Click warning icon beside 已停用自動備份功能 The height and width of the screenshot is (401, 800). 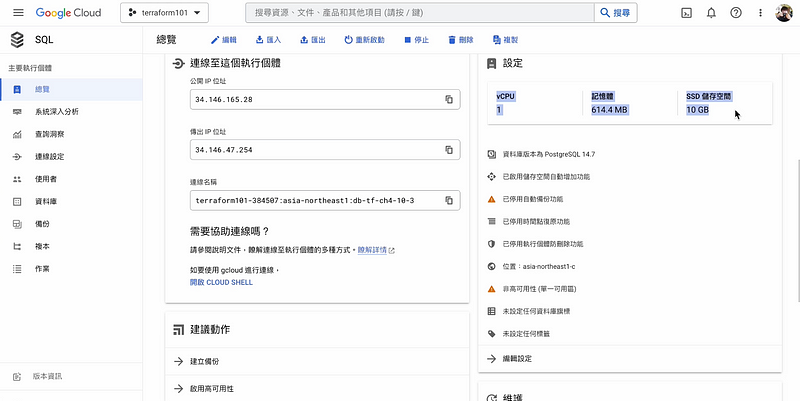(491, 199)
